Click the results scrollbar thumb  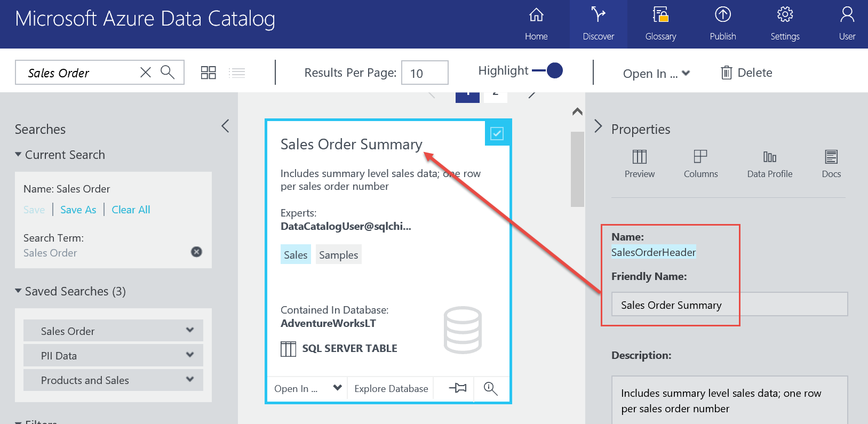point(577,169)
